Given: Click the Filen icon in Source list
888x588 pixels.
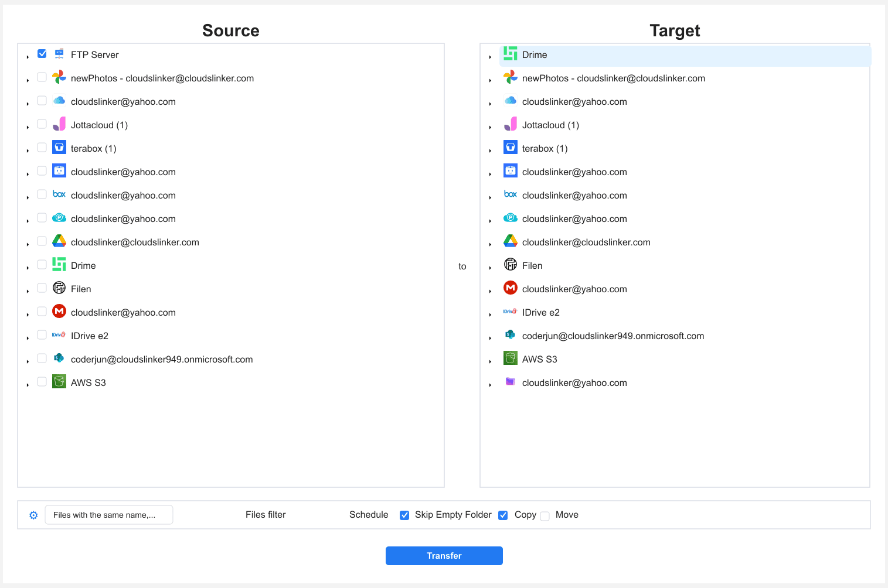Looking at the screenshot, I should (x=59, y=288).
